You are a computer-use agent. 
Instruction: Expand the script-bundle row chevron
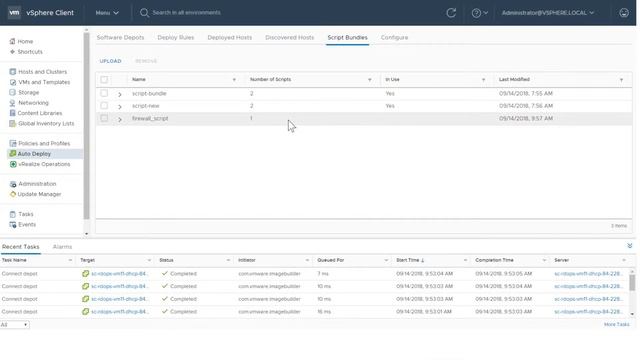click(x=120, y=94)
